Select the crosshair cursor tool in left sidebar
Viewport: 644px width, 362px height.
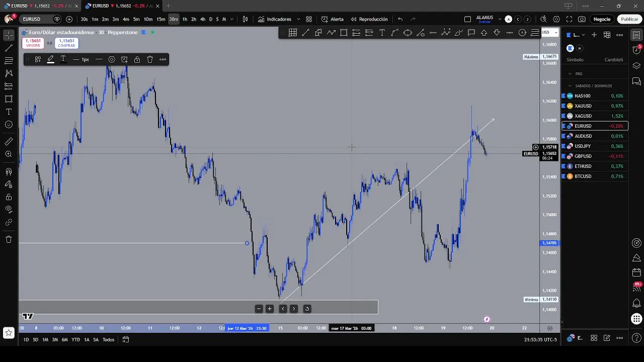click(x=9, y=35)
